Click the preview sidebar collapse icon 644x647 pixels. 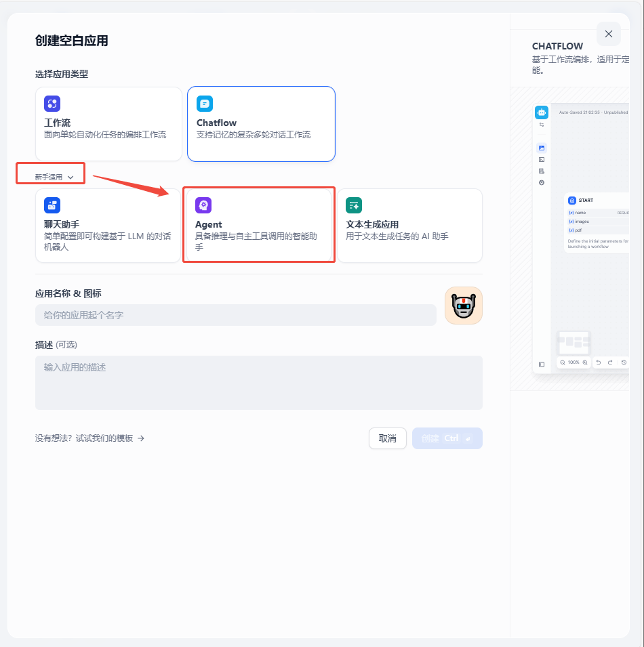542,364
